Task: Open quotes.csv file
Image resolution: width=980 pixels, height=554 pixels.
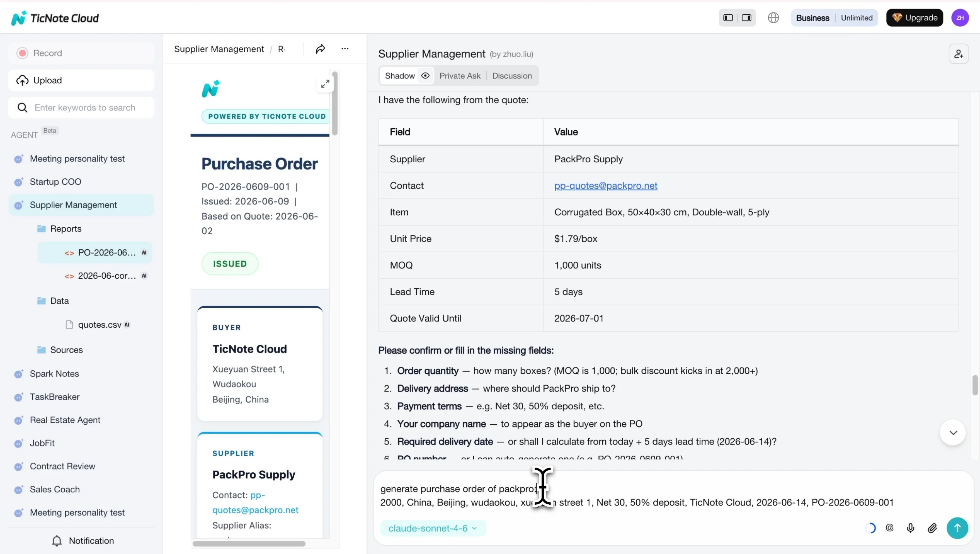Action: (x=100, y=325)
